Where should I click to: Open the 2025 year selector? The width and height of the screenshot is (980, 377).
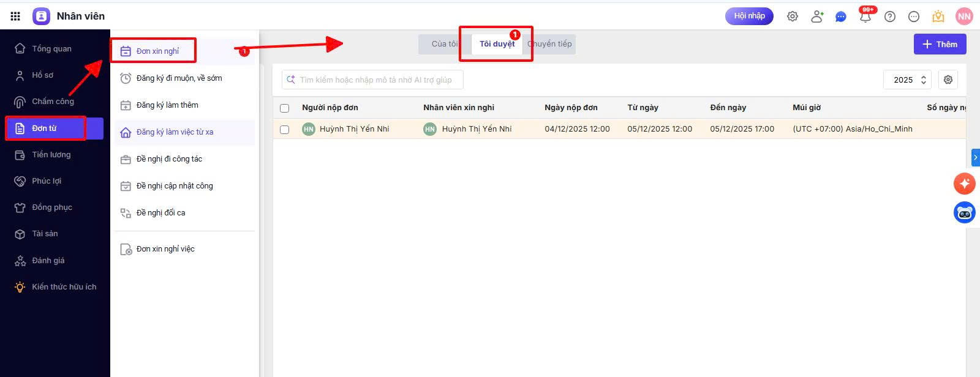(x=907, y=80)
